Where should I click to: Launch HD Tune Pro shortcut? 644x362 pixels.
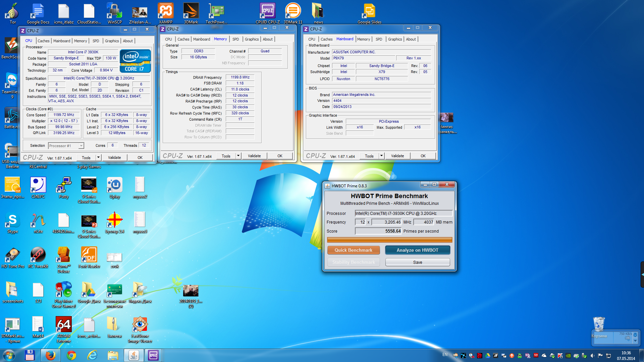click(12, 257)
